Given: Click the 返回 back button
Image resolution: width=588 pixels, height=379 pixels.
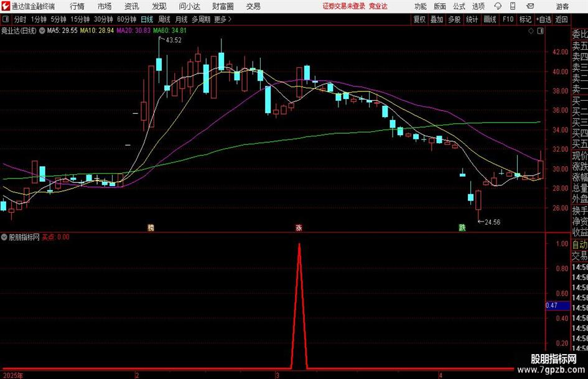Looking at the screenshot, I should click(x=561, y=19).
